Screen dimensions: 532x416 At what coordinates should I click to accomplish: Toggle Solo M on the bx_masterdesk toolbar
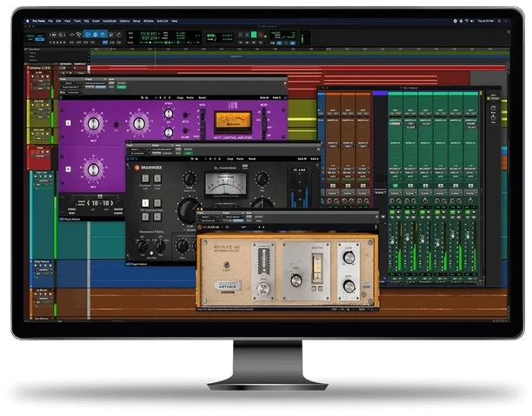(302, 159)
